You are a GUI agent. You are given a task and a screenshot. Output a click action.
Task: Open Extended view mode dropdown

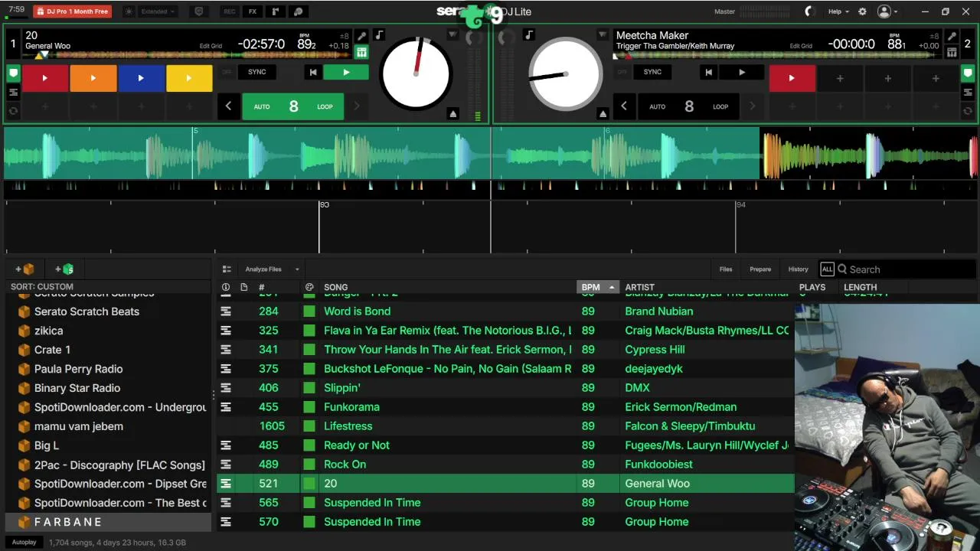(x=158, y=11)
